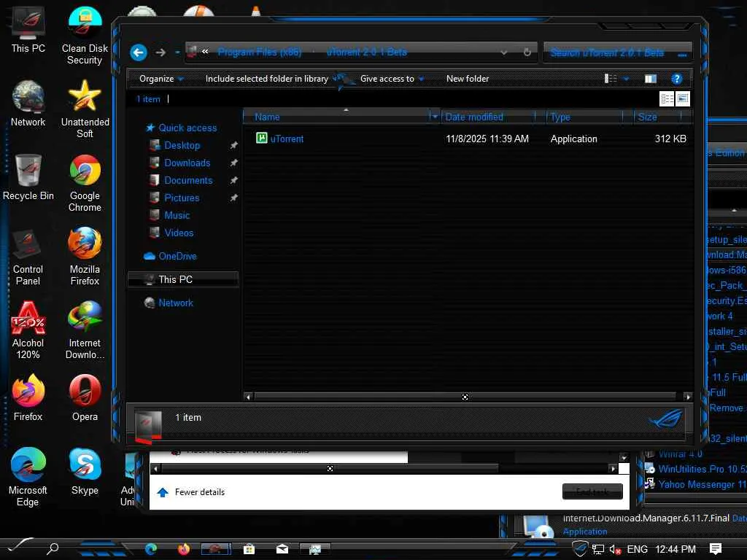Toggle the preview pane icon
The image size is (747, 560).
click(x=650, y=79)
